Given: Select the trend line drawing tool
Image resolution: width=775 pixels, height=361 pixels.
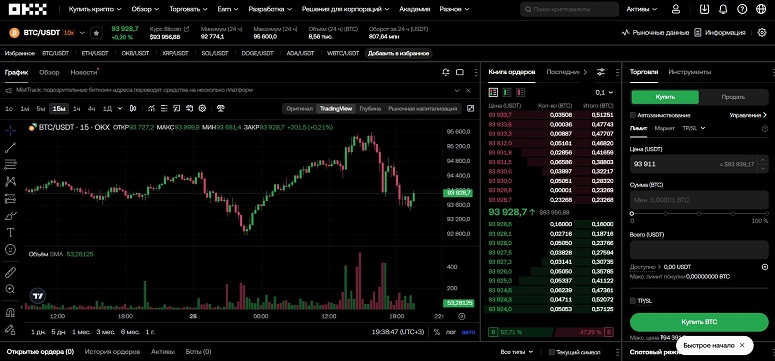Looking at the screenshot, I should [x=10, y=147].
